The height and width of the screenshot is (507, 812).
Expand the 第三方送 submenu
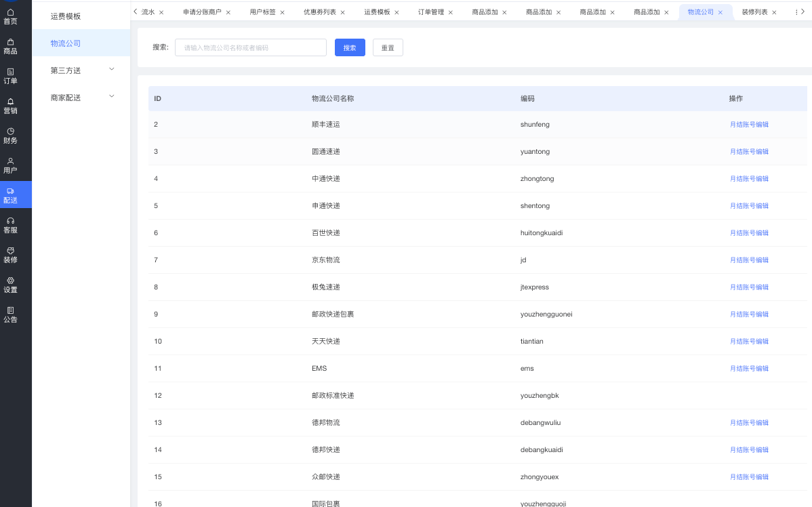(111, 69)
